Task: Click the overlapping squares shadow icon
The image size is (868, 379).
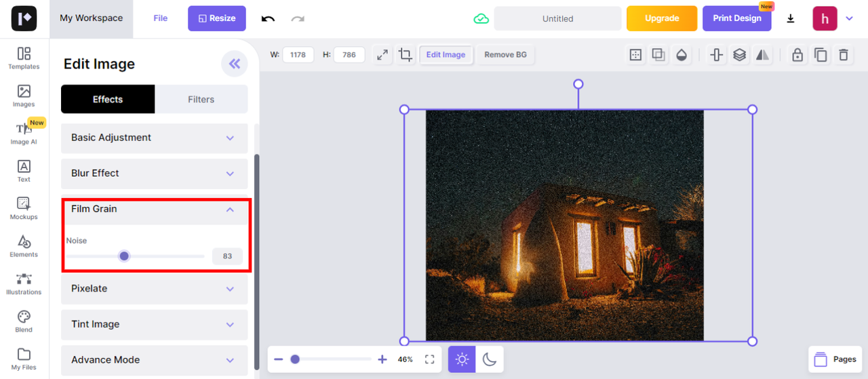Action: click(658, 55)
